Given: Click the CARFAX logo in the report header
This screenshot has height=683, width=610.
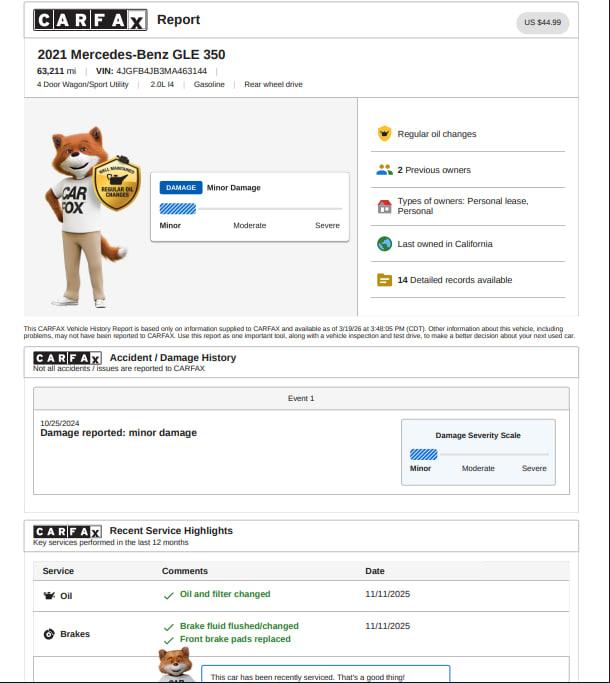Looking at the screenshot, I should 90,20.
